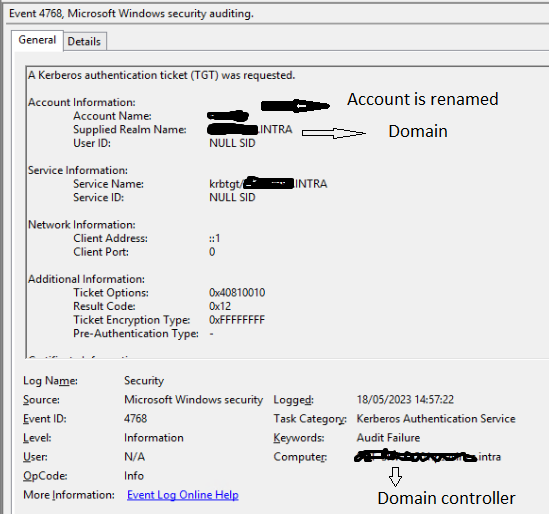Click Task Category 'Kerberos Authentication Service'

pos(436,419)
